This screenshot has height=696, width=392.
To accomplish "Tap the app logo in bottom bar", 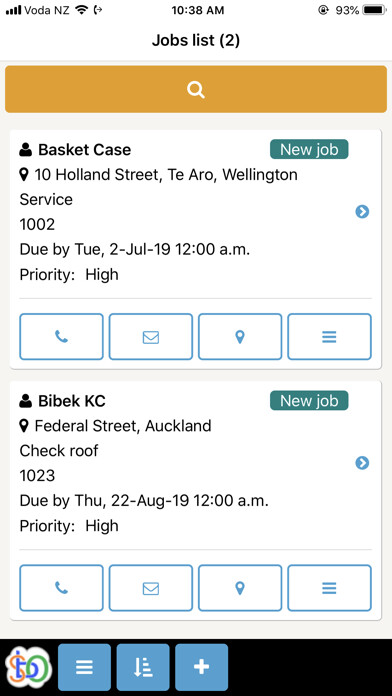I will point(28,667).
